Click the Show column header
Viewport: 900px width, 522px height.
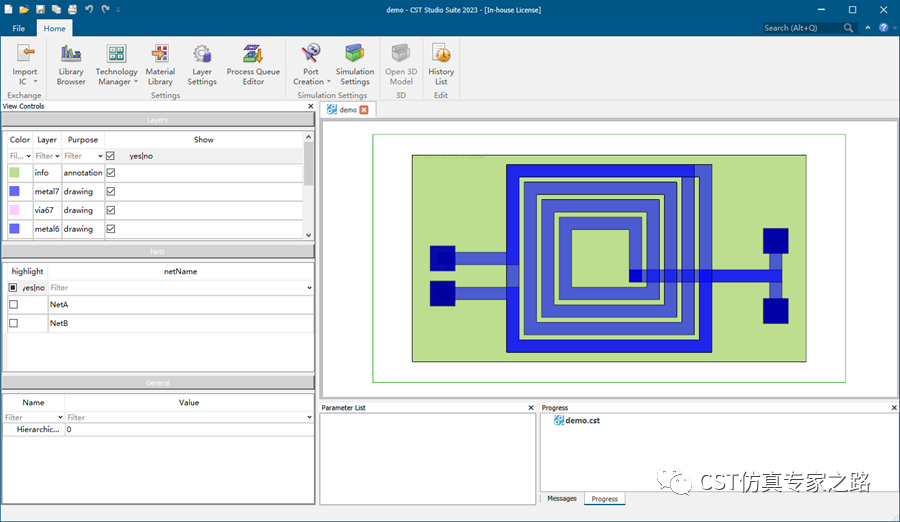coord(204,140)
